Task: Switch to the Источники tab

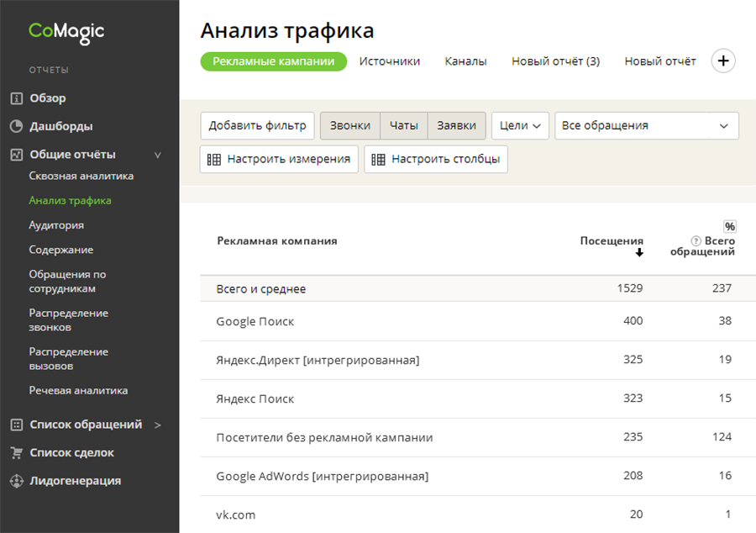Action: [389, 61]
